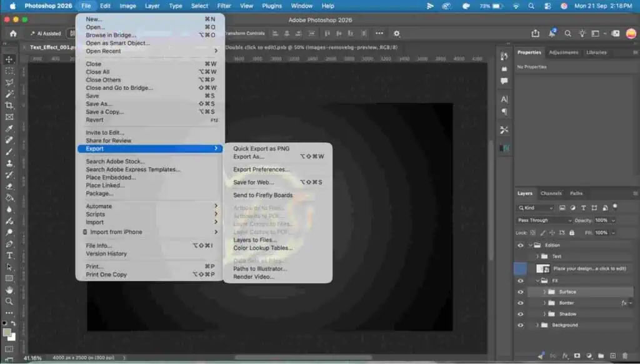640x364 pixels.
Task: Open the notifications bell icon
Action: [552, 34]
